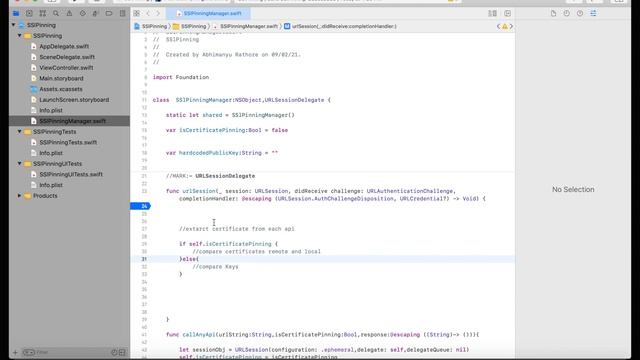The image size is (640, 360).
Task: Collapse the SSlPinningTests group
Action: coord(20,131)
